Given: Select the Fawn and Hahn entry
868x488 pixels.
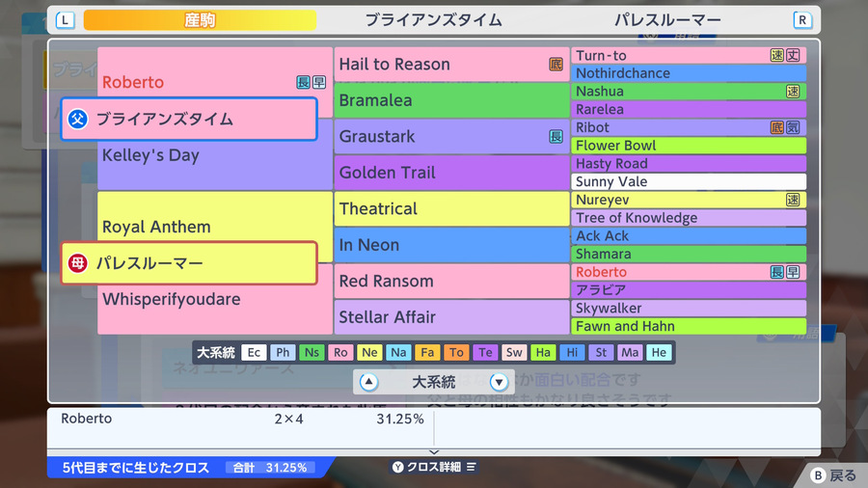Looking at the screenshot, I should point(689,326).
